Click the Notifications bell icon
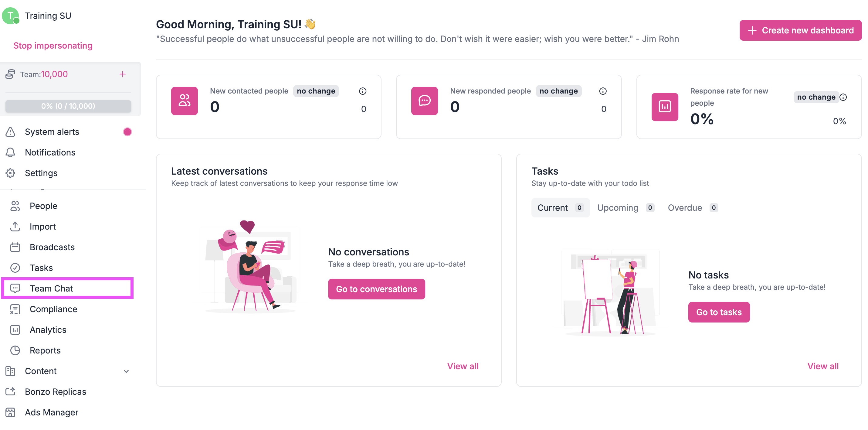Image resolution: width=868 pixels, height=430 pixels. [10, 152]
